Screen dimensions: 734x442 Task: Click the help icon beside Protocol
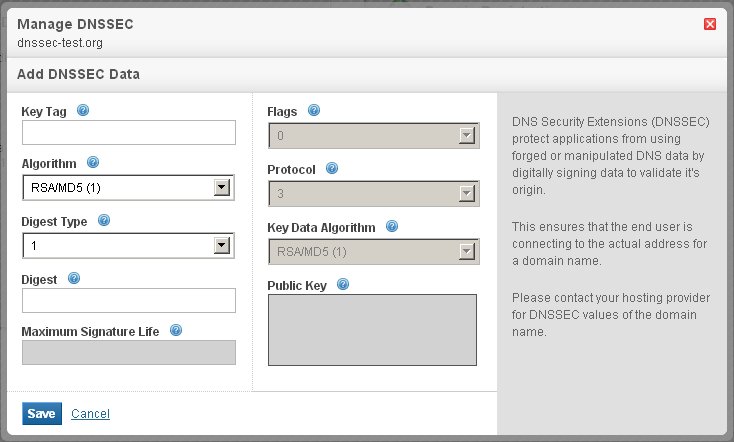coord(332,168)
